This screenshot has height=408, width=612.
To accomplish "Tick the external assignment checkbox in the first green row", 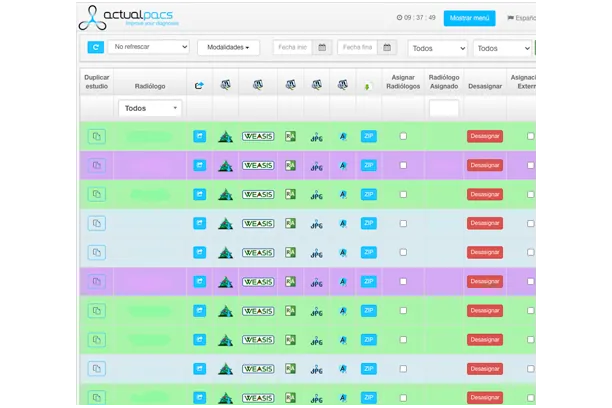I will tap(530, 136).
